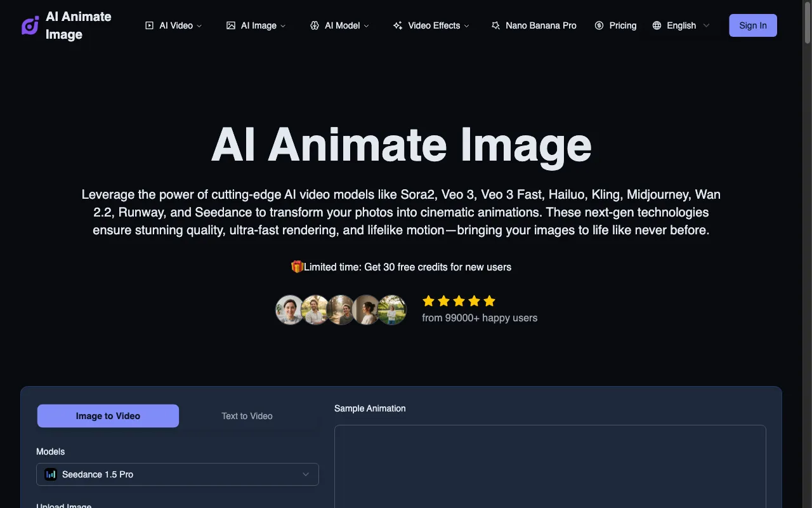This screenshot has width=812, height=508.
Task: Click the AI Video play icon
Action: tap(149, 25)
